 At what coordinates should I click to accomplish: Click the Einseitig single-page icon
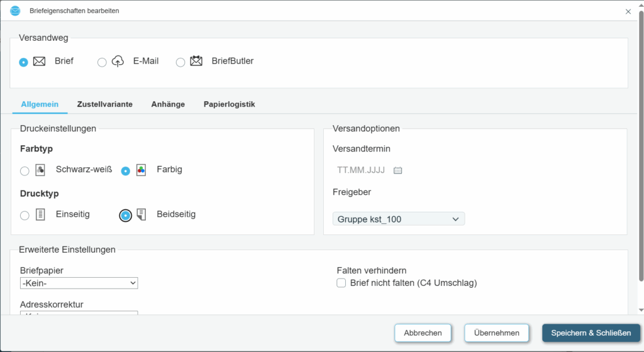[40, 214]
